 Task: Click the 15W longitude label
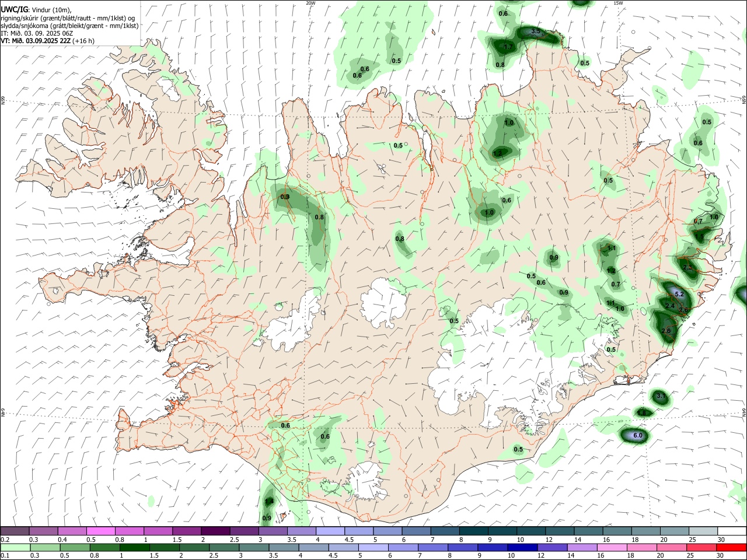(618, 3)
